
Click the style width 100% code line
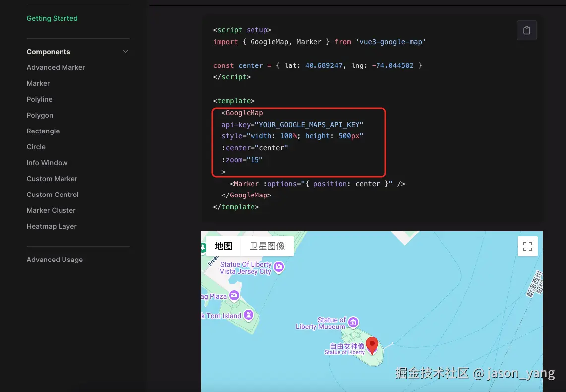click(x=292, y=136)
